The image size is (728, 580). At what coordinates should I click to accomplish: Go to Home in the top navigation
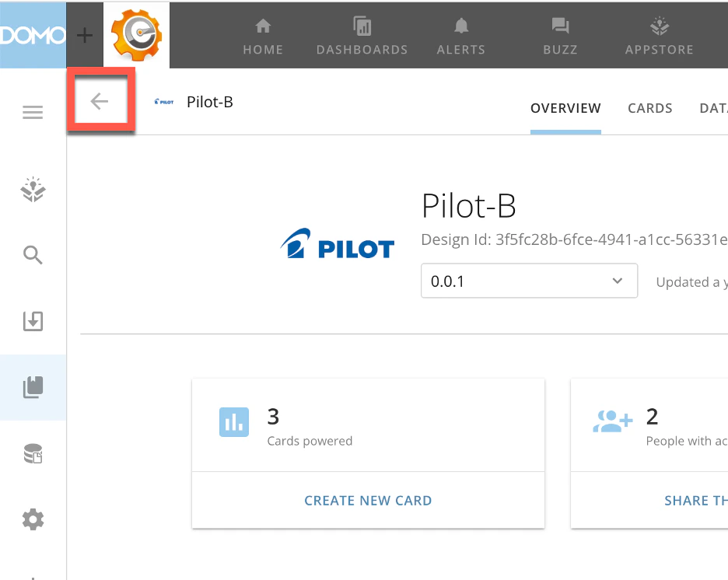(x=263, y=37)
